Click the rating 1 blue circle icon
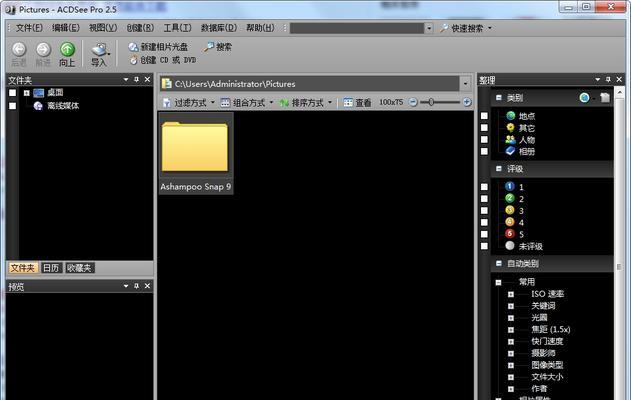The image size is (631, 400). 510,186
